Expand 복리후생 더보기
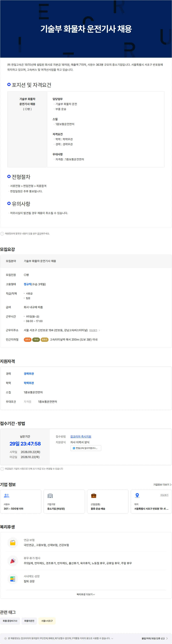This screenshot has width=172, height=644. click(x=86, y=594)
